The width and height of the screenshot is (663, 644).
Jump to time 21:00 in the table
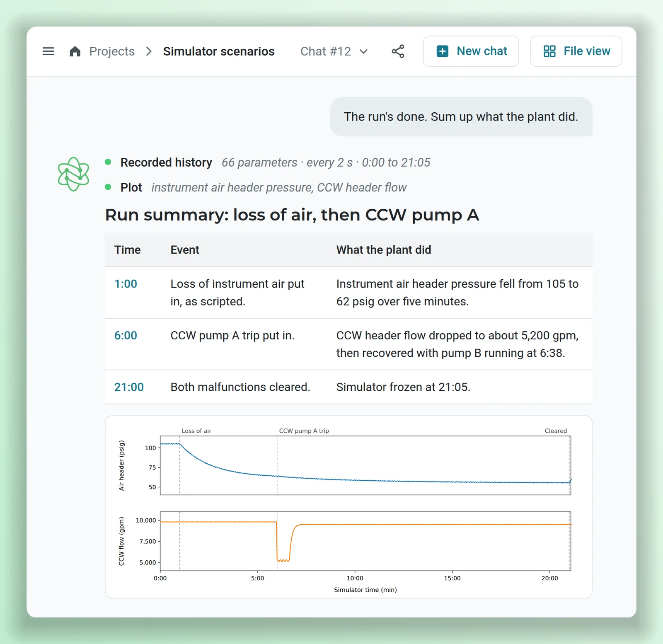pos(129,387)
